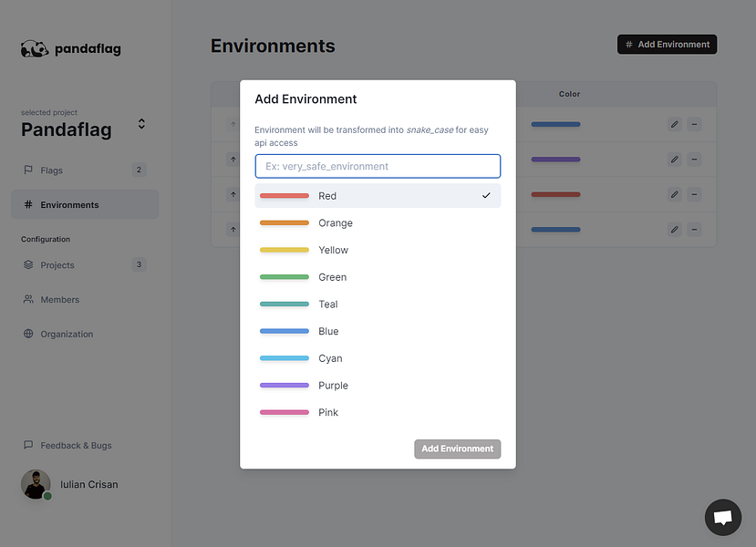Screen dimensions: 756x547
Task: Click Iulian Crisan's avatar photo
Action: [x=36, y=484]
